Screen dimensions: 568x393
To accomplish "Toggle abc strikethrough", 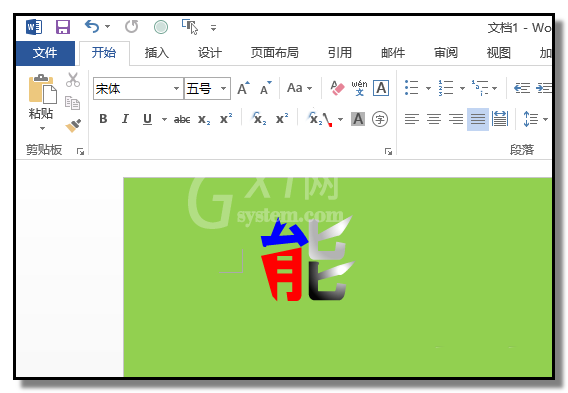I will 182,119.
